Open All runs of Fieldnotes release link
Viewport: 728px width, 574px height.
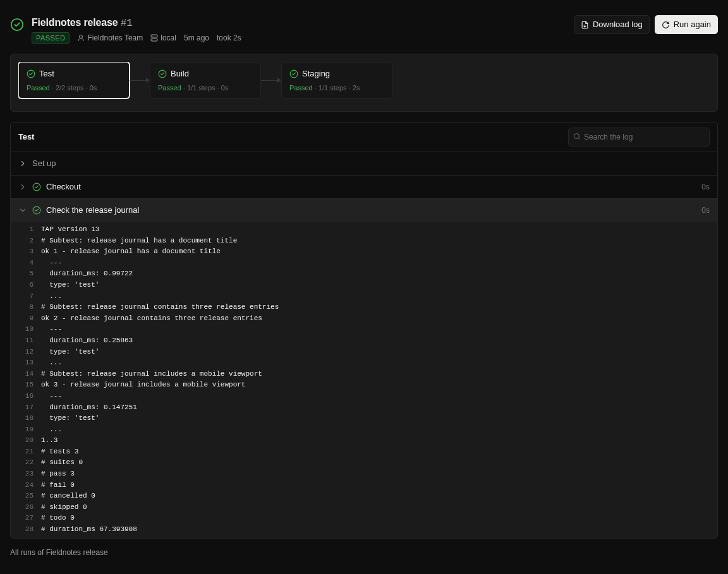[x=59, y=552]
